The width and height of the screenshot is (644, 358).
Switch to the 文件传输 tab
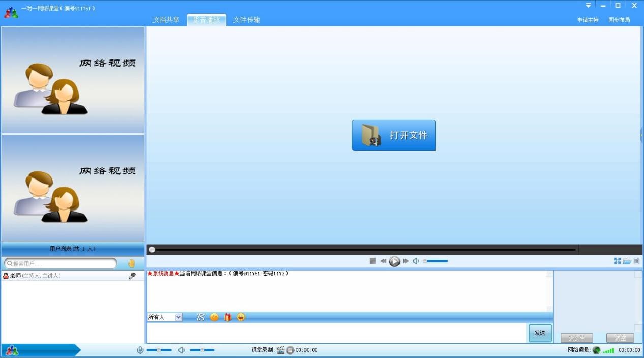(x=246, y=20)
